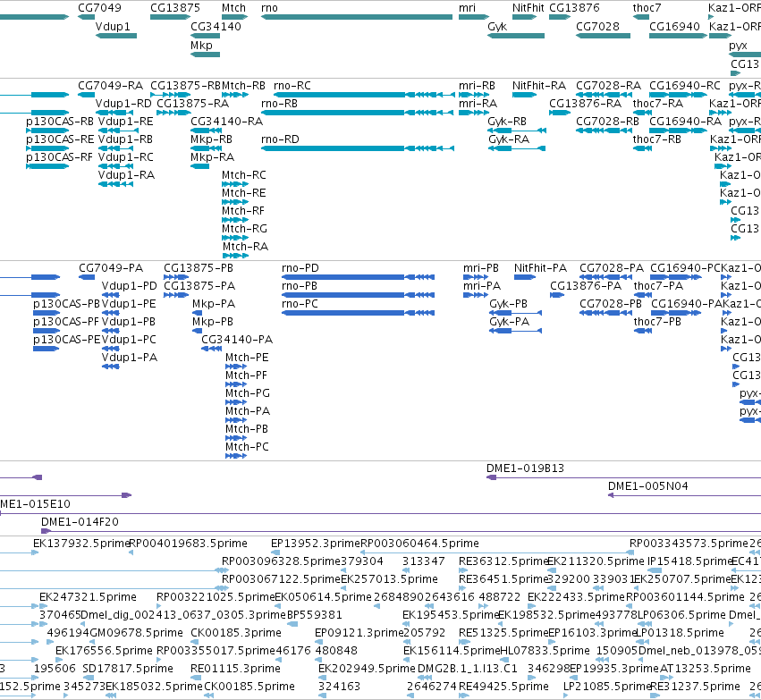The width and height of the screenshot is (761, 700).
Task: Select the thoc7 gene label
Action: pyautogui.click(x=647, y=8)
